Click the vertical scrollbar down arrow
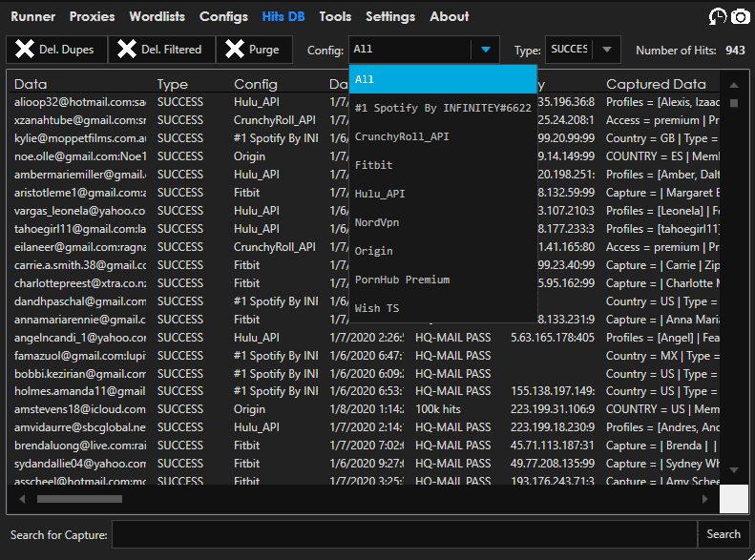Screen dimensions: 755x560 734,470
